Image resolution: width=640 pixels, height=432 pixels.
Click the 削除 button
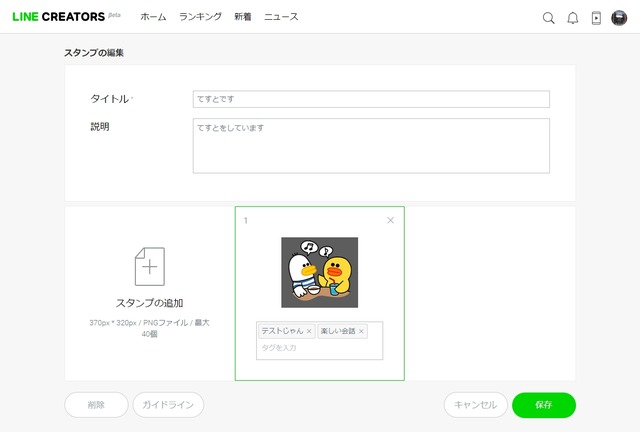pos(96,405)
